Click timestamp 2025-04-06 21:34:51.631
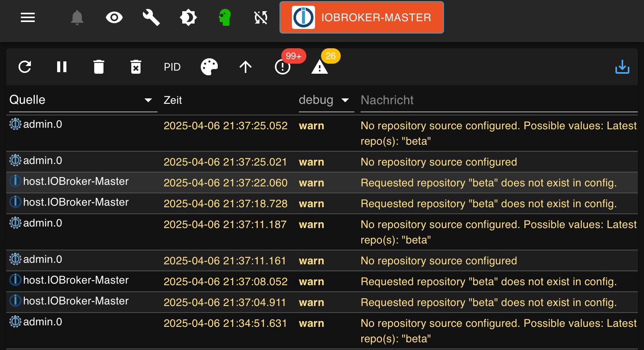644x350 pixels. pos(225,323)
